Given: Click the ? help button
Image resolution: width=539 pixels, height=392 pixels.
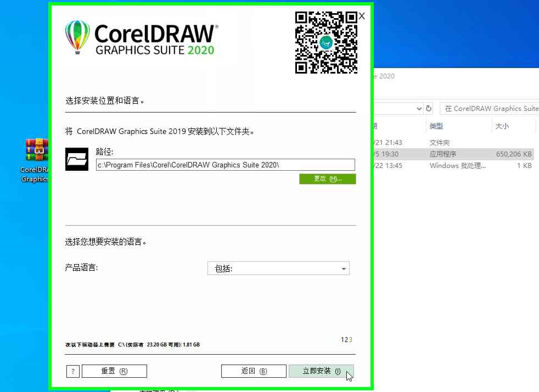Looking at the screenshot, I should pyautogui.click(x=73, y=371).
